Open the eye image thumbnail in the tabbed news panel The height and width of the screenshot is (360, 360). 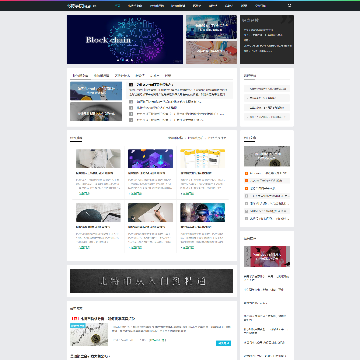click(96, 112)
